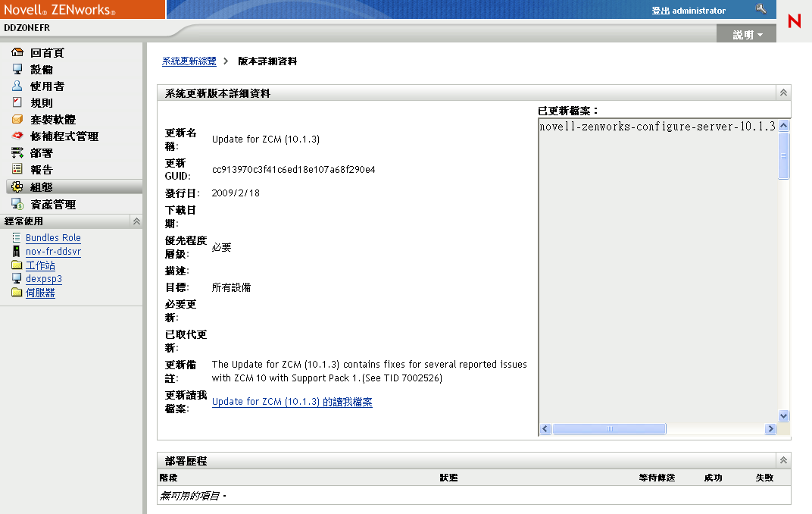Click the Bundles Role list icon
Screen dimensions: 812x514
[17, 237]
